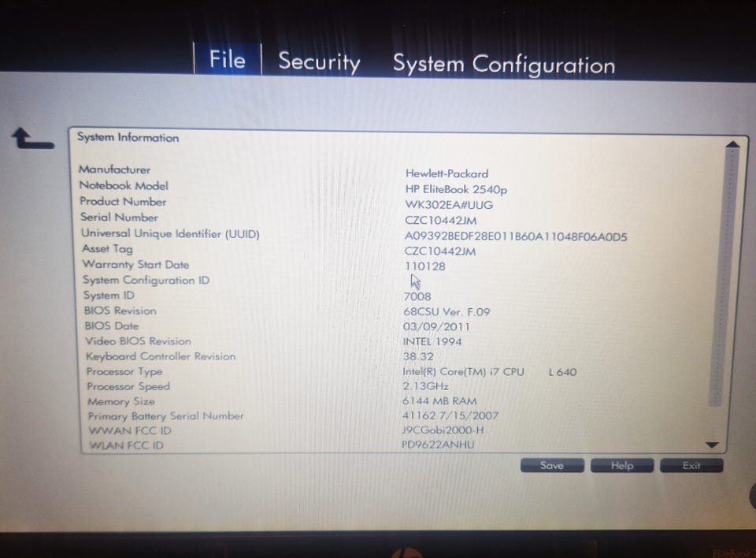Click the 03/09/2011 value
Viewport: 756px width, 558px height.
point(436,327)
